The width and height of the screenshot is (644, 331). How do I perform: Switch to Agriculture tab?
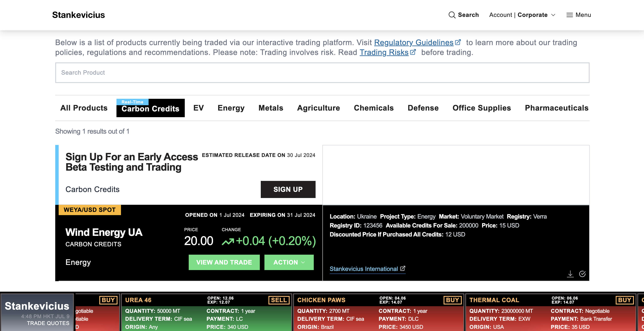pos(319,108)
